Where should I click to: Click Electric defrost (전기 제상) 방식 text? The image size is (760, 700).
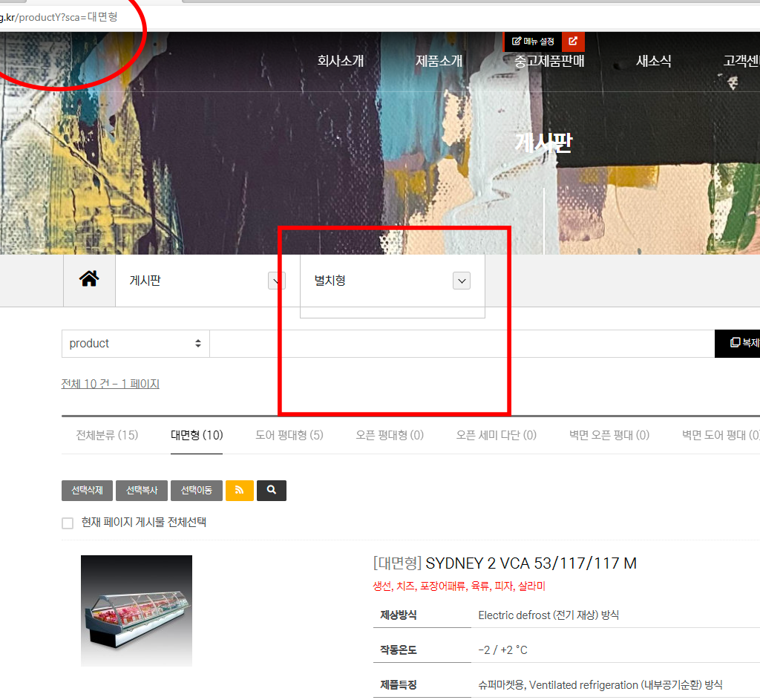tap(548, 615)
